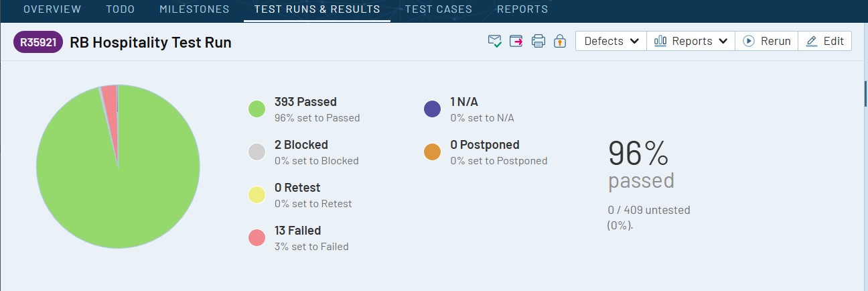Click the 393 Passed status link
868x291 pixels.
coord(305,102)
